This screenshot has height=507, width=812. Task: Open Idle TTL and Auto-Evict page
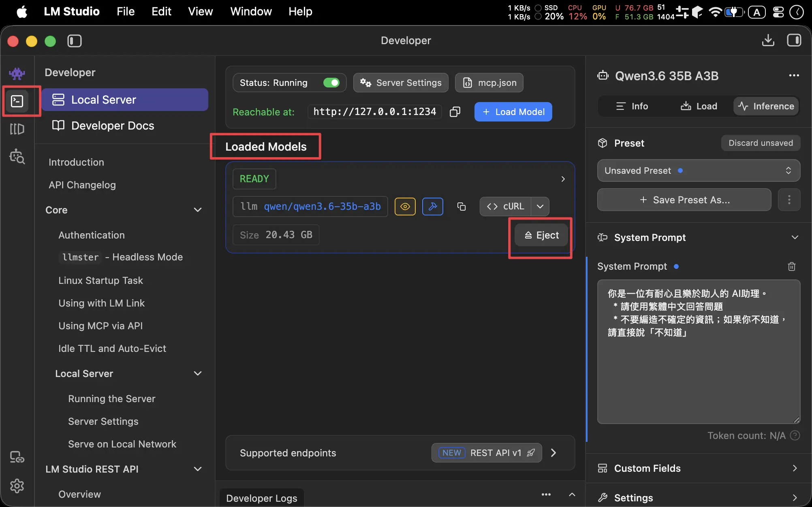click(x=112, y=349)
